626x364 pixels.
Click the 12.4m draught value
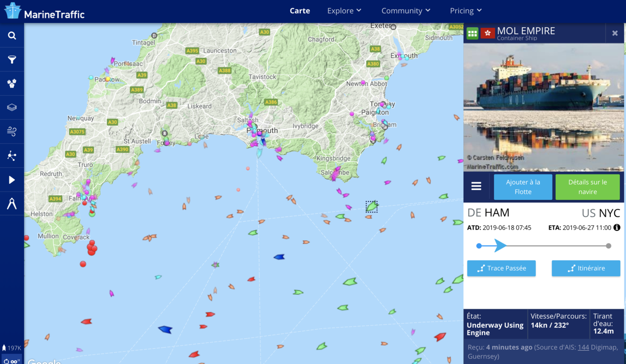click(x=603, y=331)
